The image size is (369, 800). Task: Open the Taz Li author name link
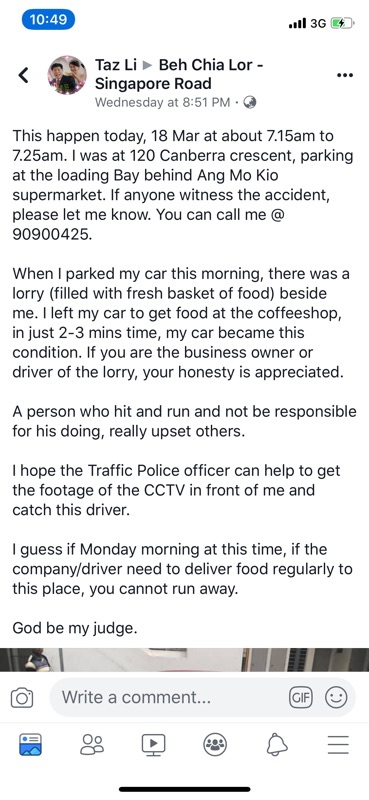tap(115, 65)
